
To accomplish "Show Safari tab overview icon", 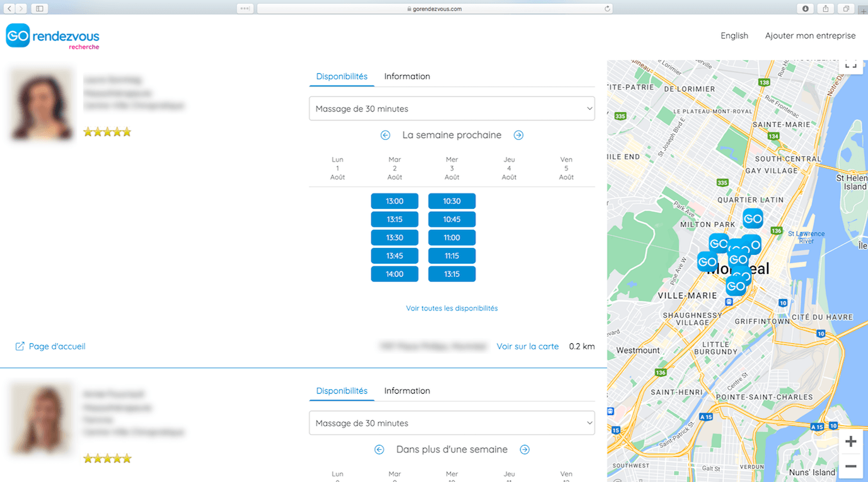I will [846, 9].
